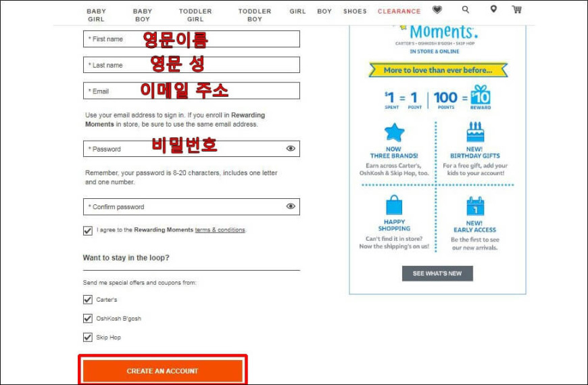The width and height of the screenshot is (588, 385).
Task: Uncheck the OshKosh B'gosh offers checkbox
Action: tap(88, 318)
